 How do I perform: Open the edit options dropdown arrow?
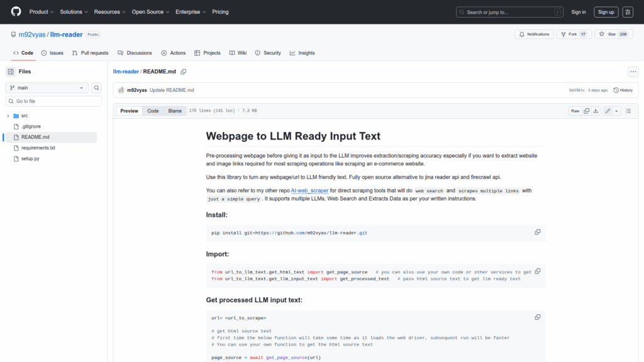(616, 111)
